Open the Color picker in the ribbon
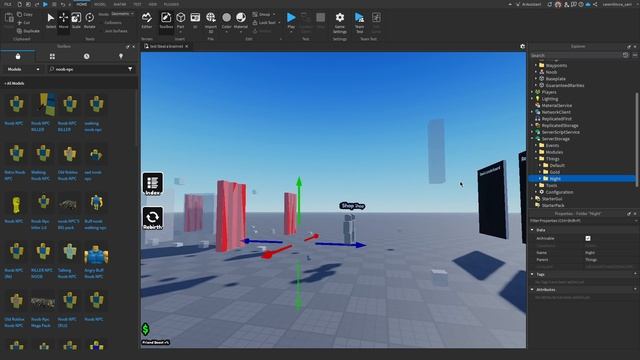Image resolution: width=640 pixels, height=360 pixels. (227, 21)
